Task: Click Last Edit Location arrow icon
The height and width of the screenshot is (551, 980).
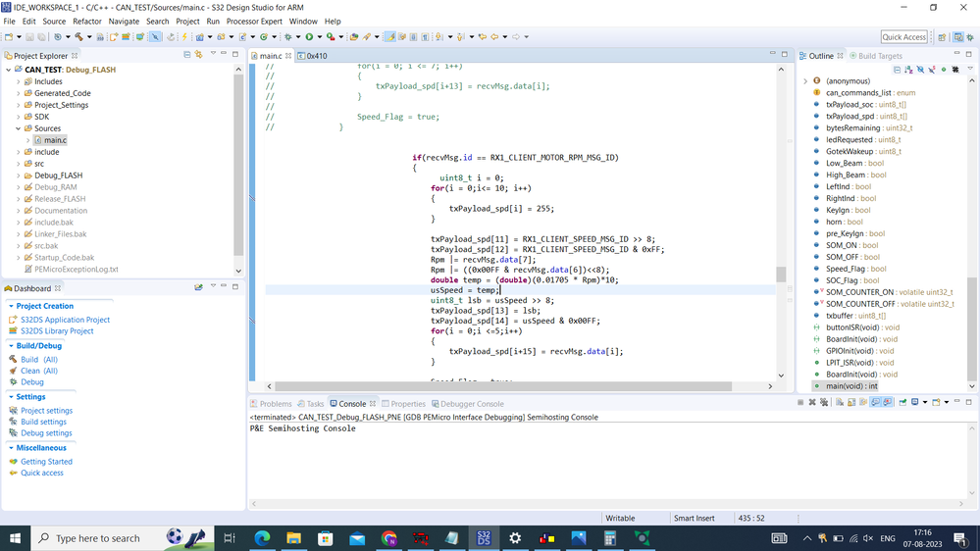Action: [x=483, y=37]
